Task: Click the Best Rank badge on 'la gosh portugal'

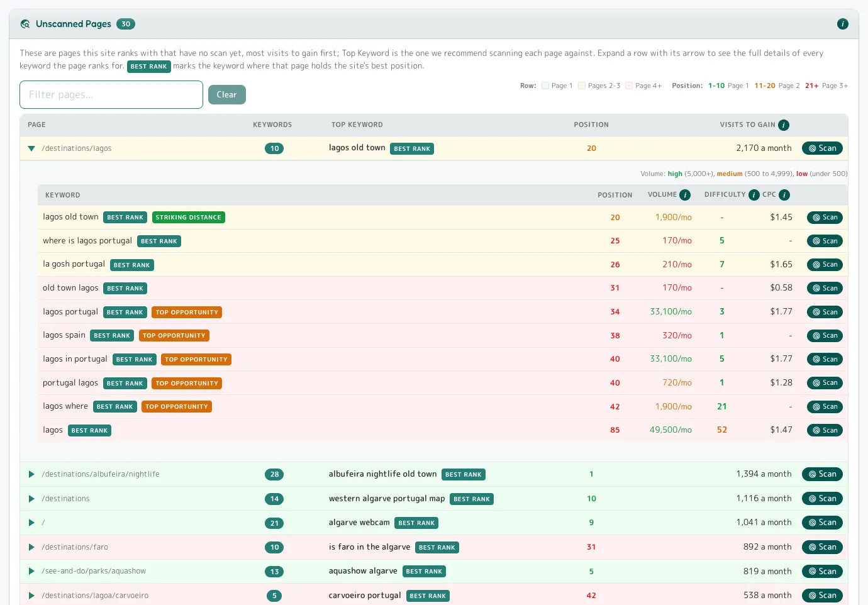Action: (x=132, y=265)
